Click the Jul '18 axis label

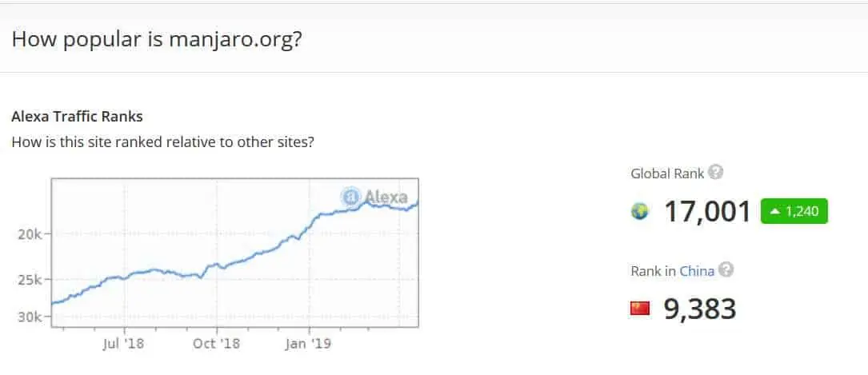(x=123, y=344)
